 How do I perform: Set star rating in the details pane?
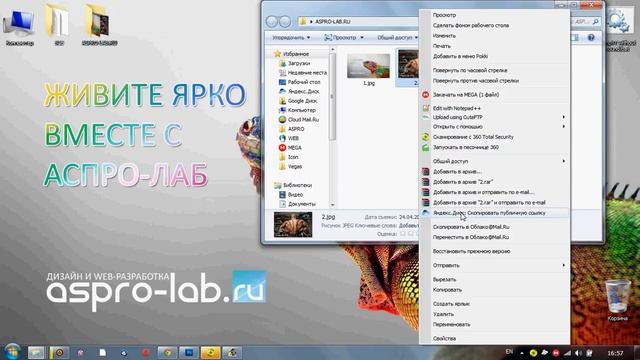[x=409, y=234]
